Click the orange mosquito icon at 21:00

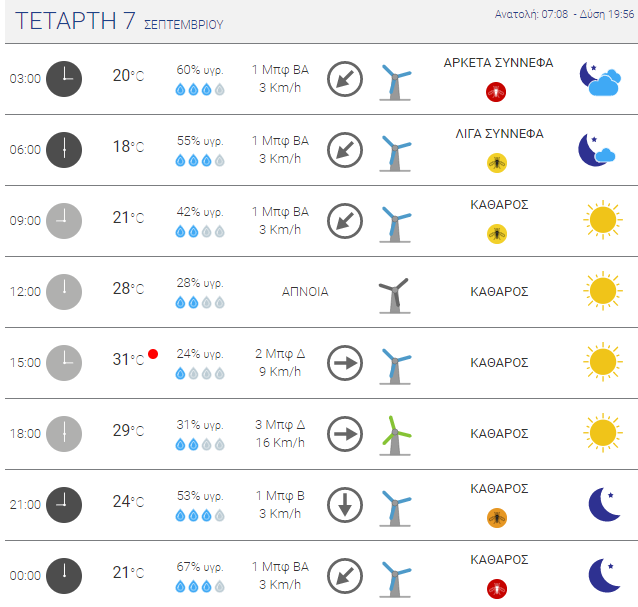(x=497, y=518)
